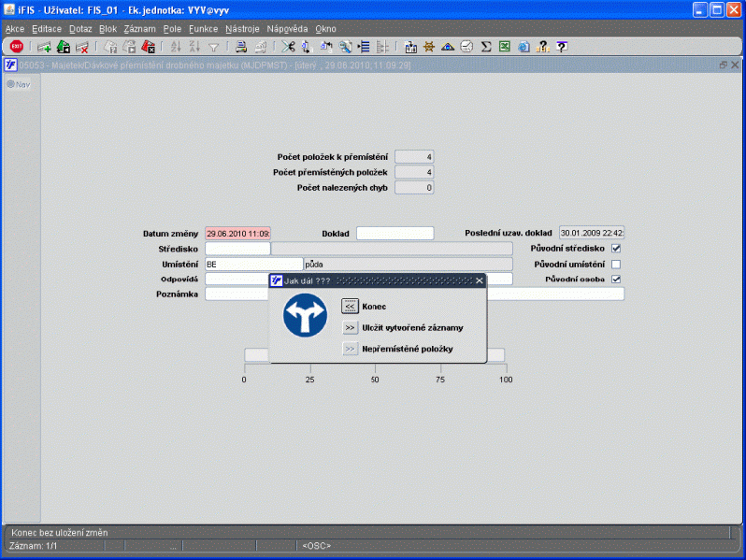Screen dimensions: 746x560
Task: Click the 'půda' location description field
Action: click(409, 264)
